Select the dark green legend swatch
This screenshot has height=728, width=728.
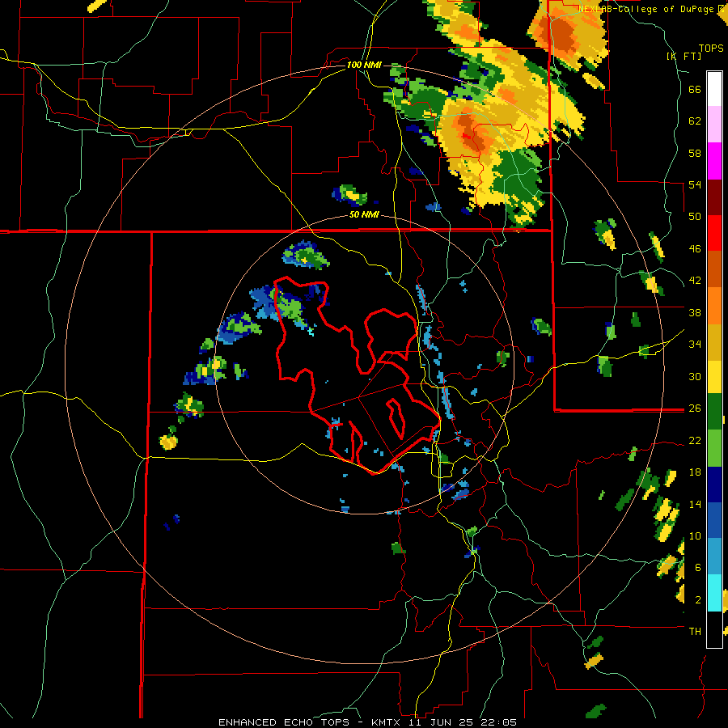pyautogui.click(x=714, y=411)
